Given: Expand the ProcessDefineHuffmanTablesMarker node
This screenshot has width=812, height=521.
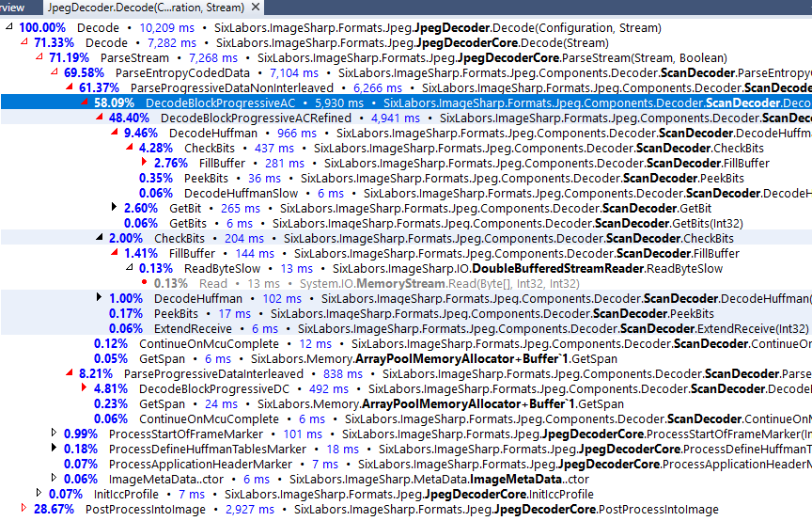Looking at the screenshot, I should pos(54,448).
